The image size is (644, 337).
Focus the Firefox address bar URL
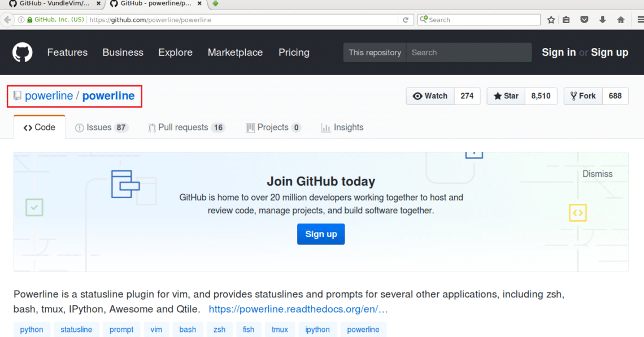[242, 20]
